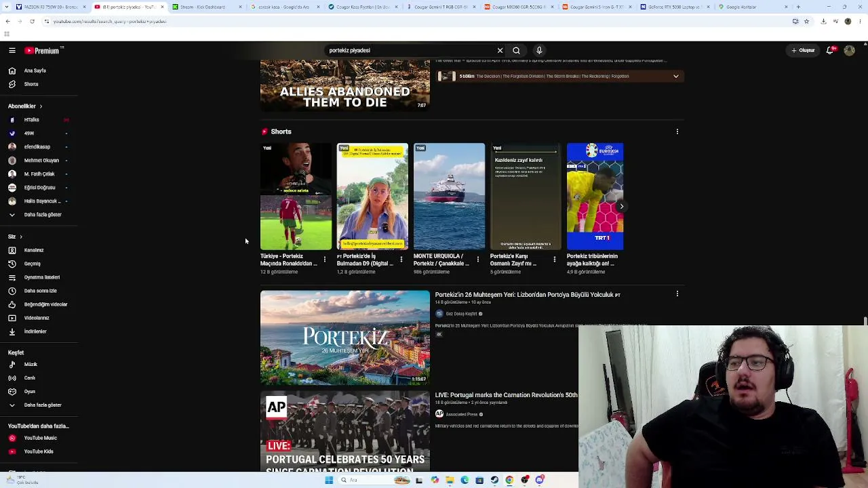
Task: Bookmark this page with the star
Action: coord(806,21)
